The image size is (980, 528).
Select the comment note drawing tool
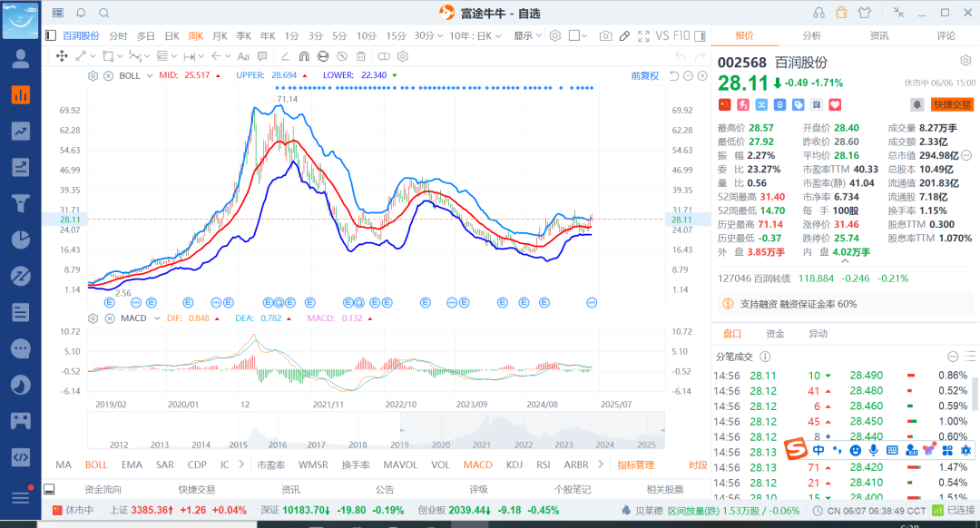pyautogui.click(x=262, y=56)
